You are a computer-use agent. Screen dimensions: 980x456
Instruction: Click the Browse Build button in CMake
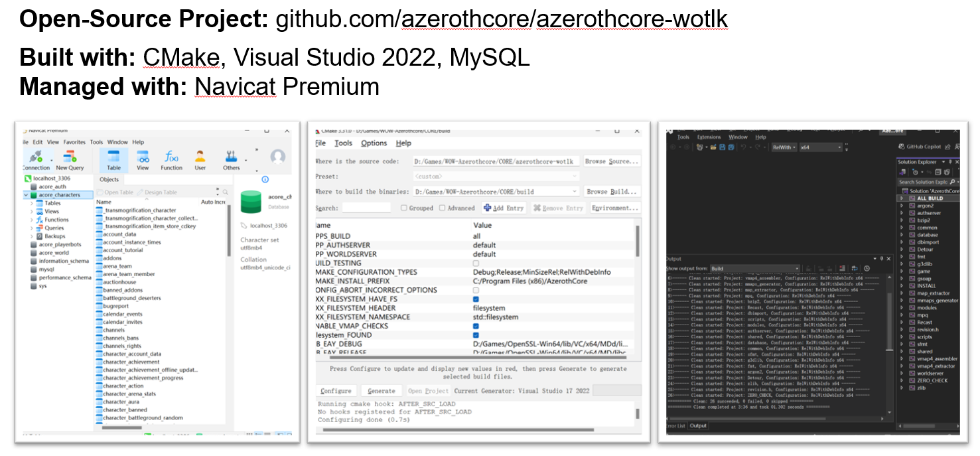[611, 191]
